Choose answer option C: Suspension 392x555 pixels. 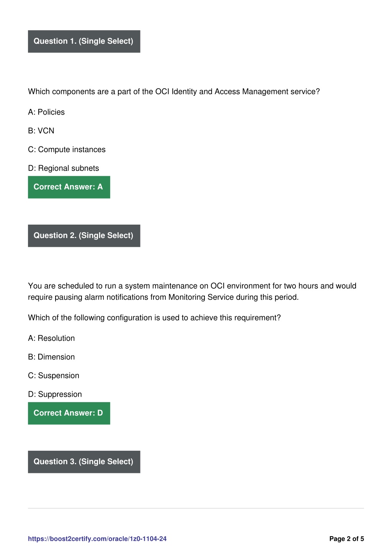click(54, 376)
